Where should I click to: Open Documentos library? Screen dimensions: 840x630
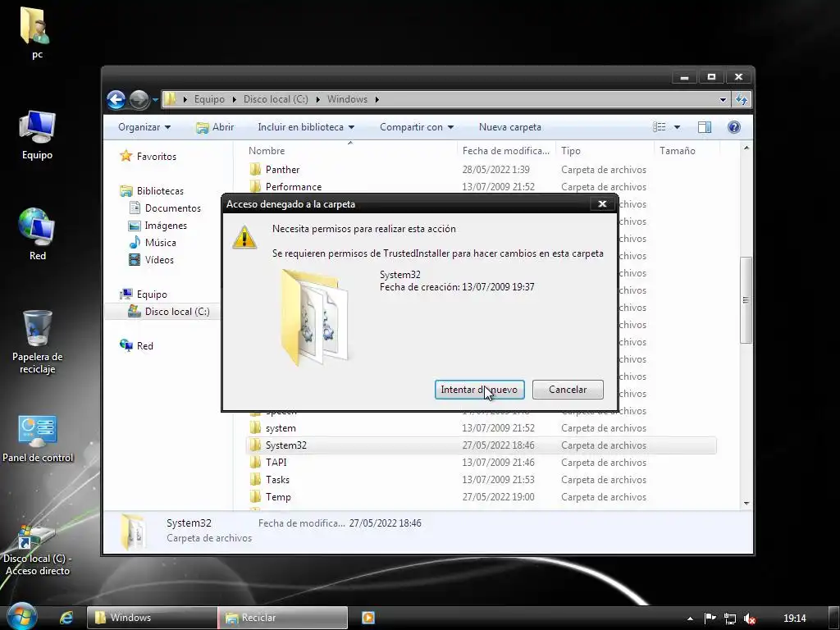(x=166, y=208)
